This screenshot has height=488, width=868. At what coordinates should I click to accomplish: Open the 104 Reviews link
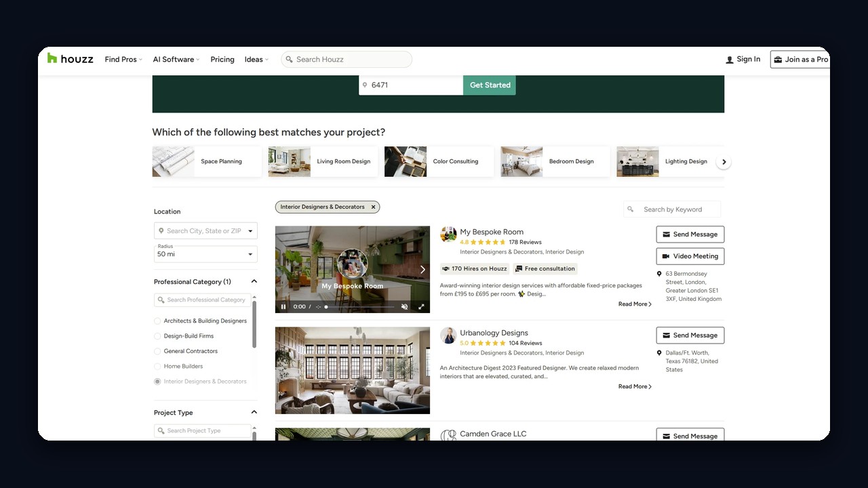coord(525,343)
